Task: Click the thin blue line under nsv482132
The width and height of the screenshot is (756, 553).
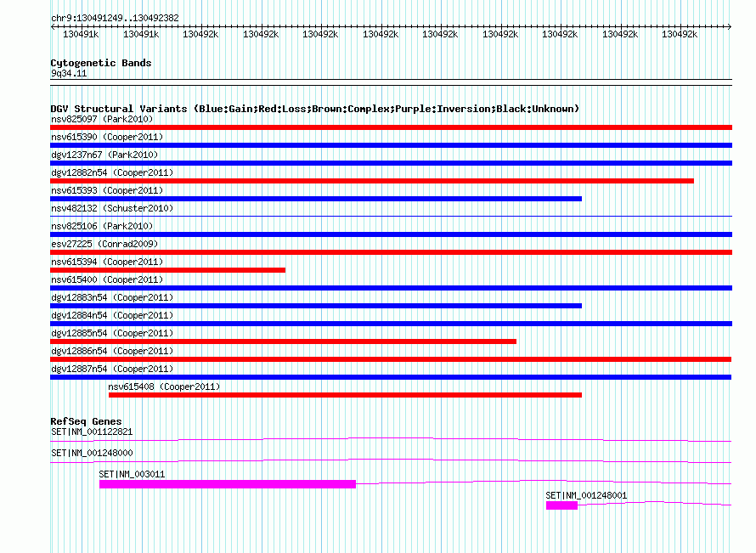Action: (x=391, y=216)
